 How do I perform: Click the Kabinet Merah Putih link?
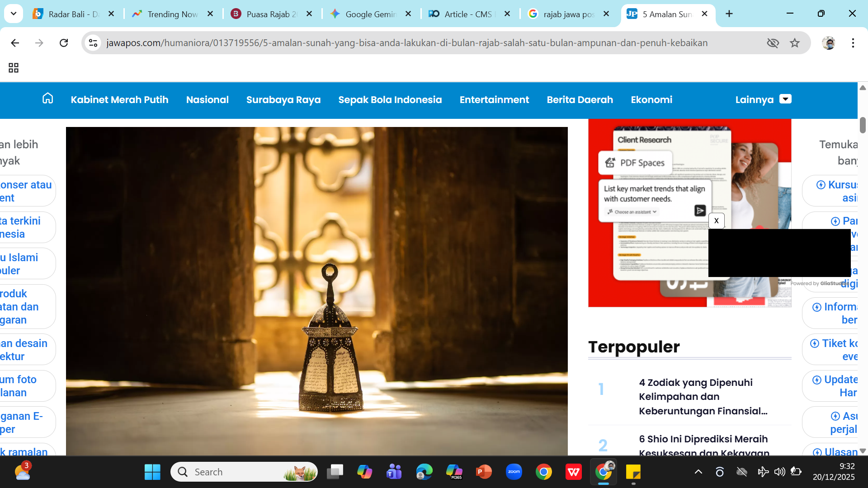(x=119, y=99)
